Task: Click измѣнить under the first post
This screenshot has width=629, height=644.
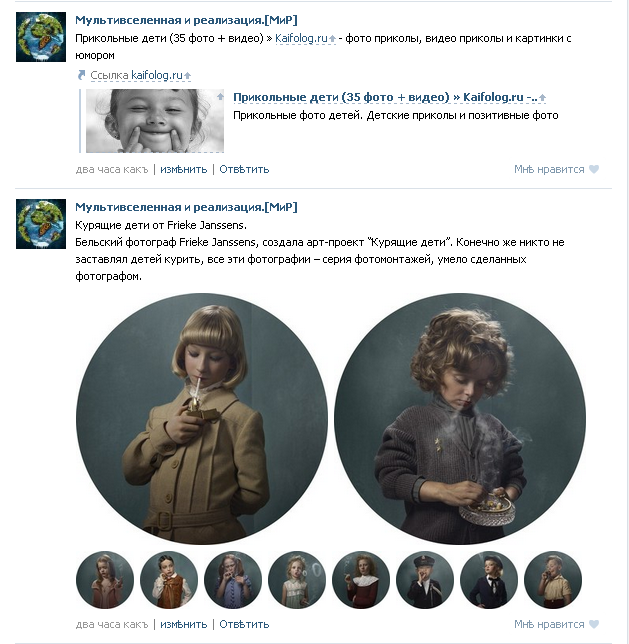Action: (x=184, y=169)
